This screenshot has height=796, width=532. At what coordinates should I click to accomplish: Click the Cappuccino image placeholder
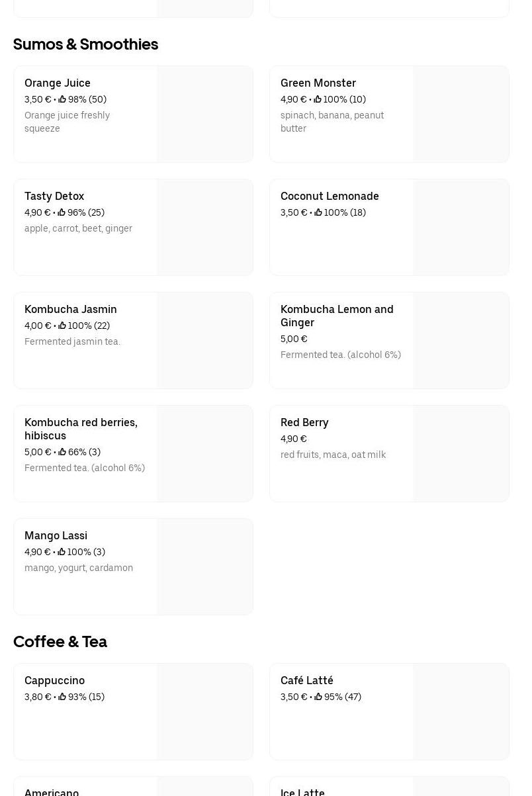click(204, 711)
